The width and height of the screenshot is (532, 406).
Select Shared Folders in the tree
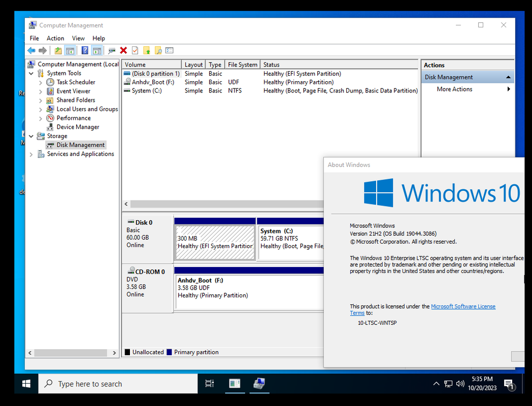[76, 100]
